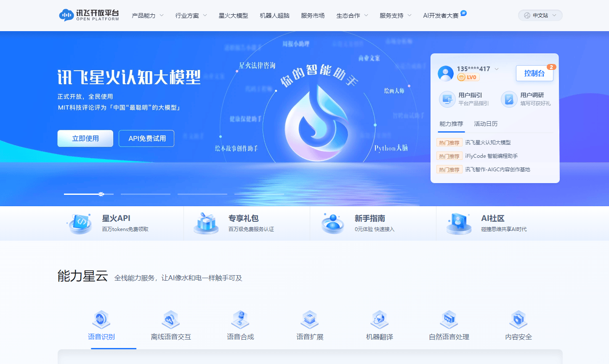Expand the 行业方案 dropdown menu
The image size is (609, 364).
point(191,16)
